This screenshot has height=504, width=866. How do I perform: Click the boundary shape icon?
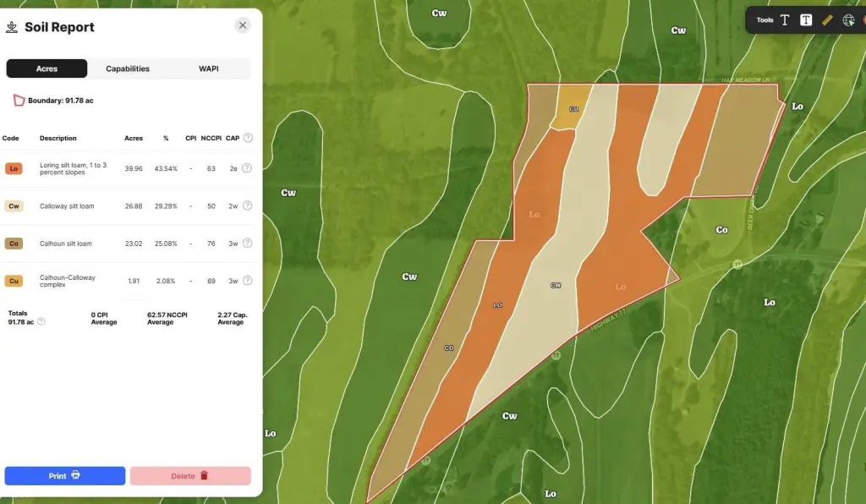[19, 100]
